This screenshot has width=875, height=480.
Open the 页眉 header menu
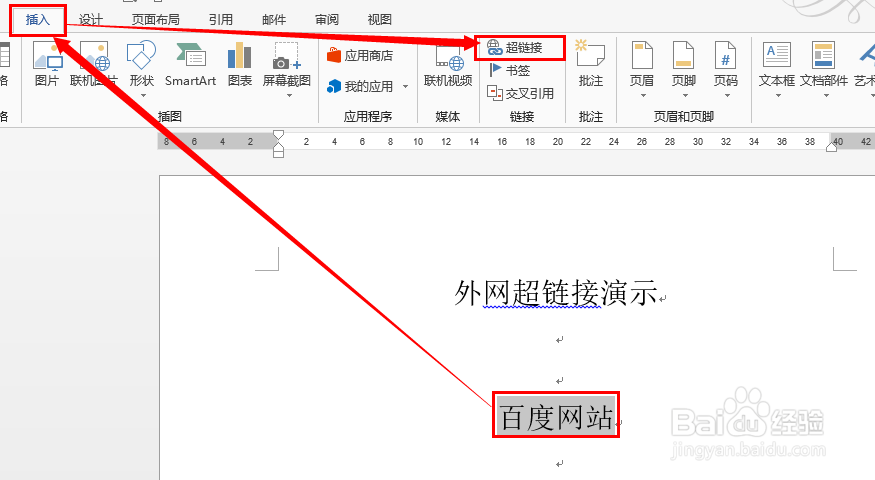pyautogui.click(x=642, y=64)
